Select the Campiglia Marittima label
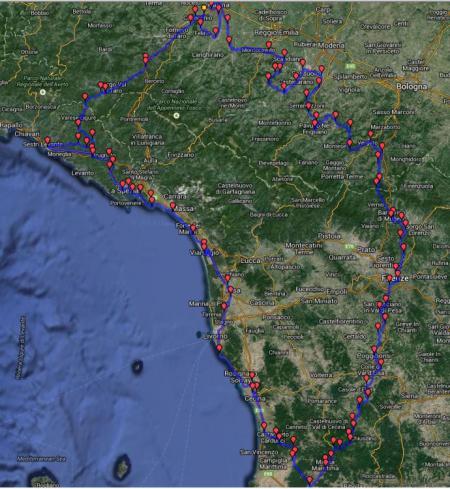 click(x=273, y=464)
